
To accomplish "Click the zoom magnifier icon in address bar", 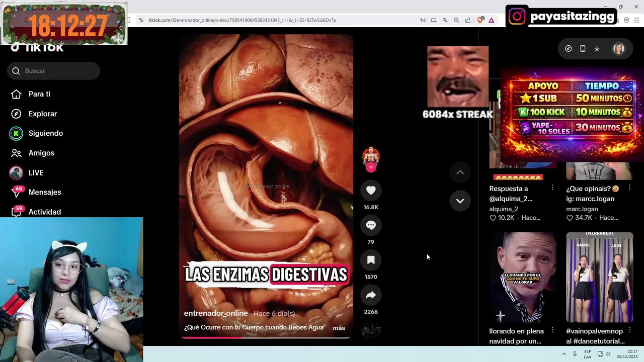I will click(456, 20).
